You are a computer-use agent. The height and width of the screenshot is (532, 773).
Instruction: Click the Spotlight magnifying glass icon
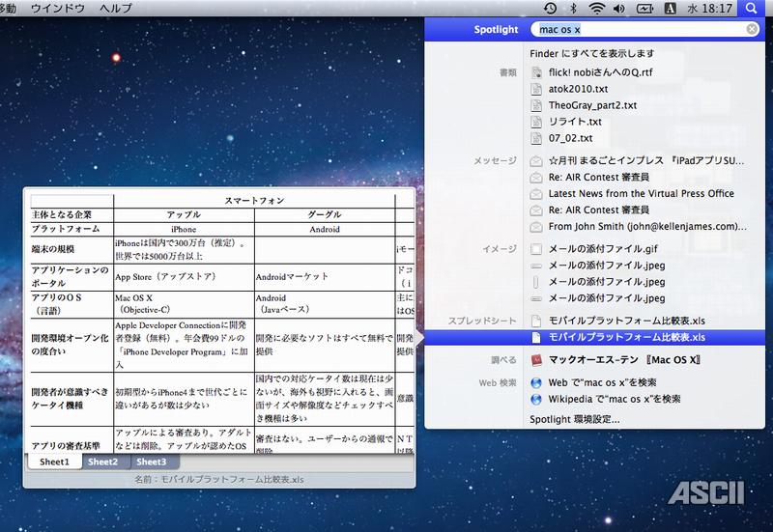pyautogui.click(x=751, y=8)
